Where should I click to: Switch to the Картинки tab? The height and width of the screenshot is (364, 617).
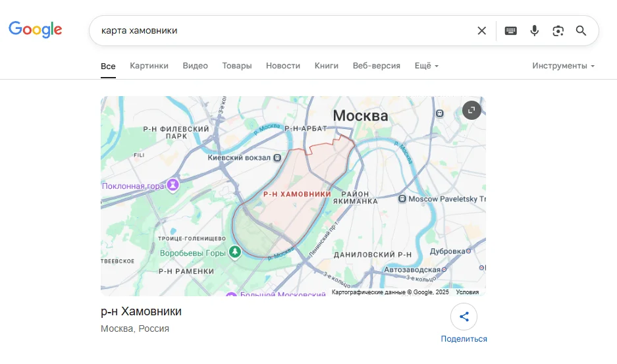[149, 66]
